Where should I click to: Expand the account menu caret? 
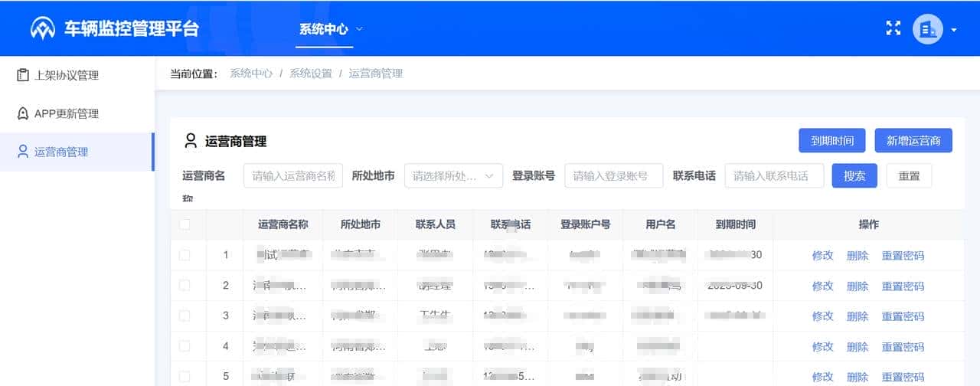click(954, 30)
